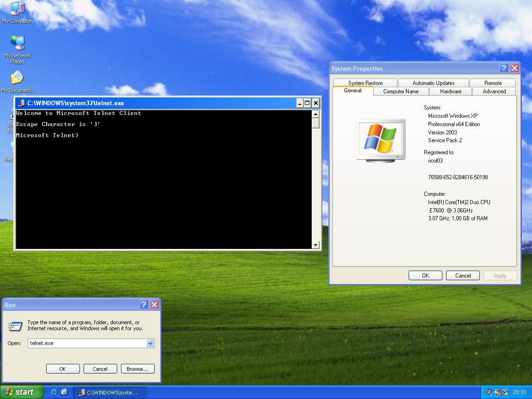Click OK in the Run dialog

pos(63,369)
